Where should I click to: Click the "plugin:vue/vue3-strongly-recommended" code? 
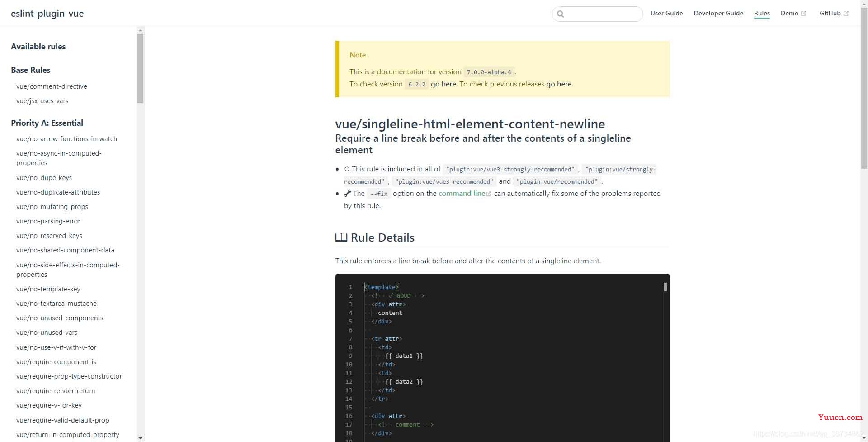click(x=510, y=169)
